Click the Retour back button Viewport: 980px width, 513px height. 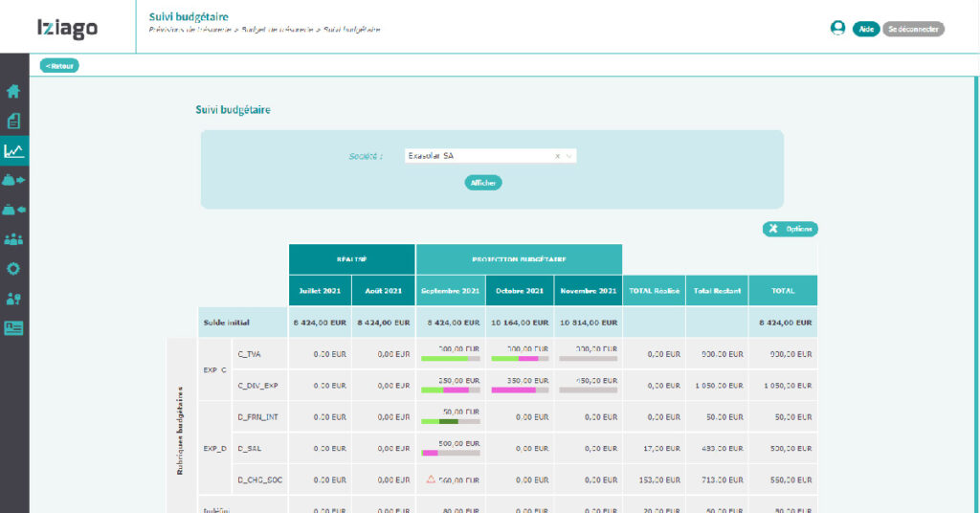(59, 66)
